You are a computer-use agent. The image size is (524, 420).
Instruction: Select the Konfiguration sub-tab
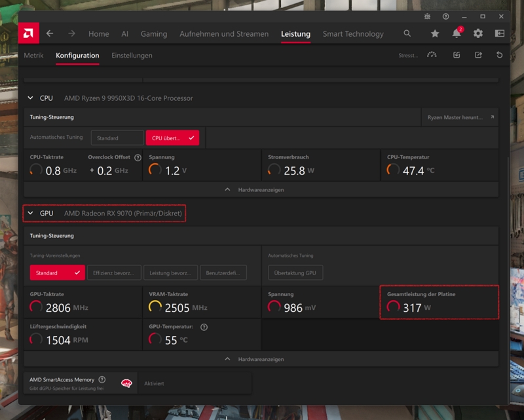pos(77,56)
